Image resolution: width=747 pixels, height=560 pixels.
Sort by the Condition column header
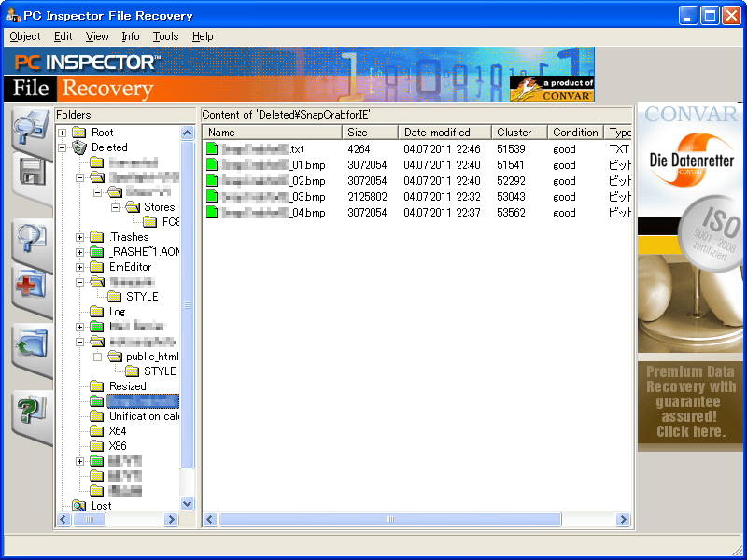click(x=576, y=133)
